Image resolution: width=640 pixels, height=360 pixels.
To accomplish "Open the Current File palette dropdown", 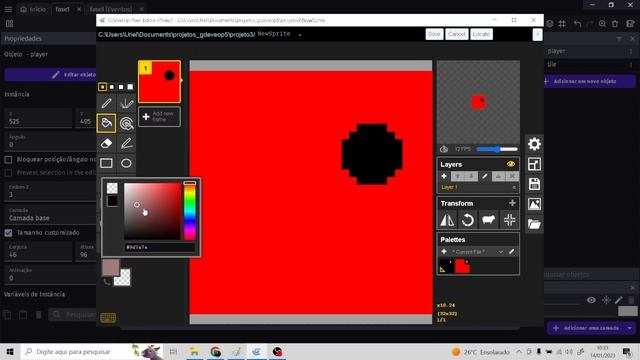I will pyautogui.click(x=477, y=252).
